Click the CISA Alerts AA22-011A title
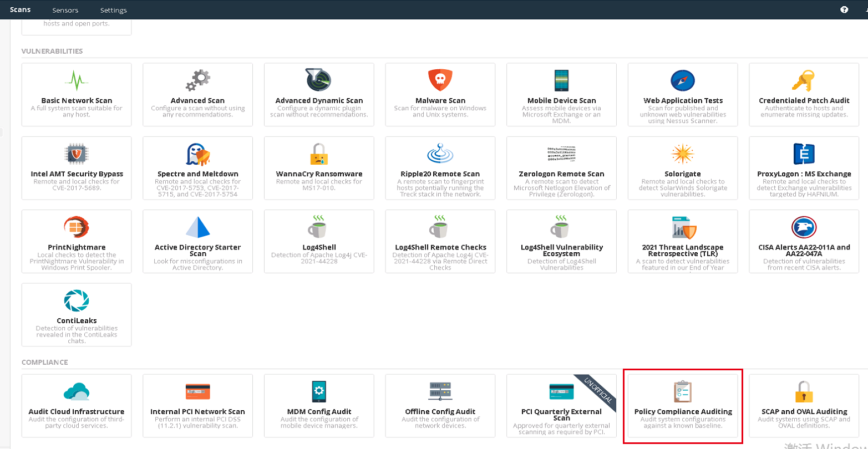 804,250
